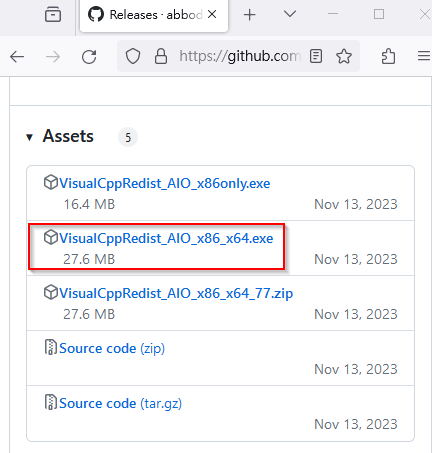Click the forward navigation arrow
Image resolution: width=432 pixels, height=453 pixels.
[x=53, y=57]
